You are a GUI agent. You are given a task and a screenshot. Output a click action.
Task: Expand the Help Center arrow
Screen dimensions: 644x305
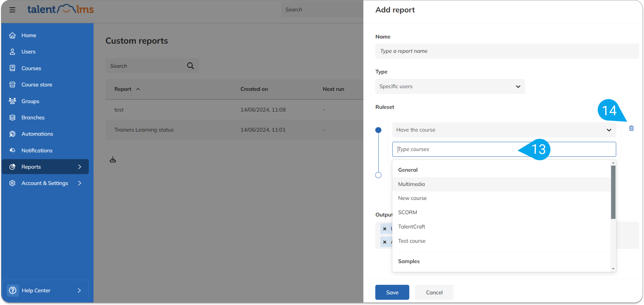(x=79, y=291)
